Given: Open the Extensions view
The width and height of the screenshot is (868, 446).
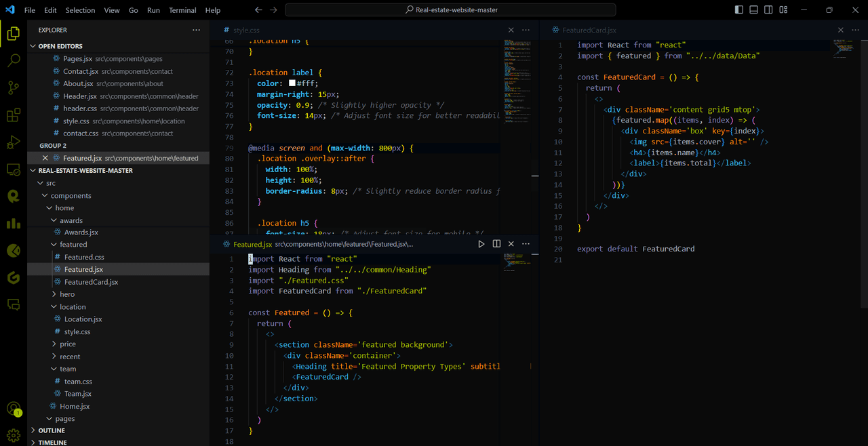Looking at the screenshot, I should 14,115.
